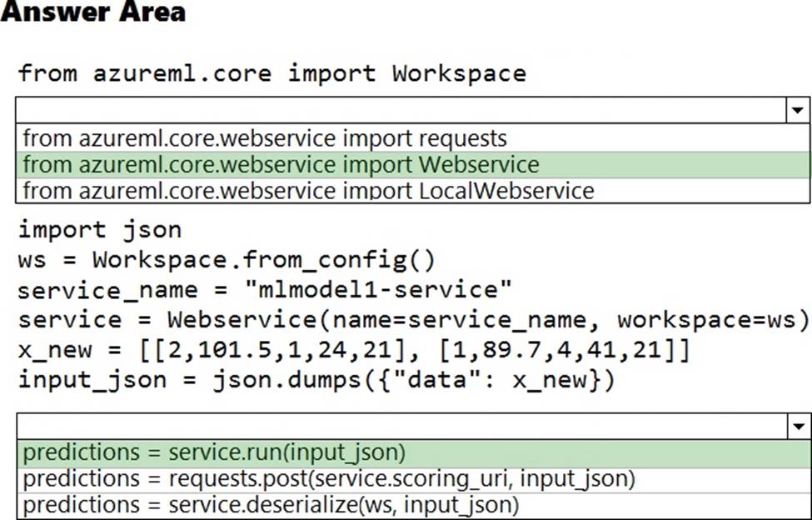Choose the 'import Webservice' highlighted option
Viewport: 812px width, 520px height.
[x=281, y=164]
